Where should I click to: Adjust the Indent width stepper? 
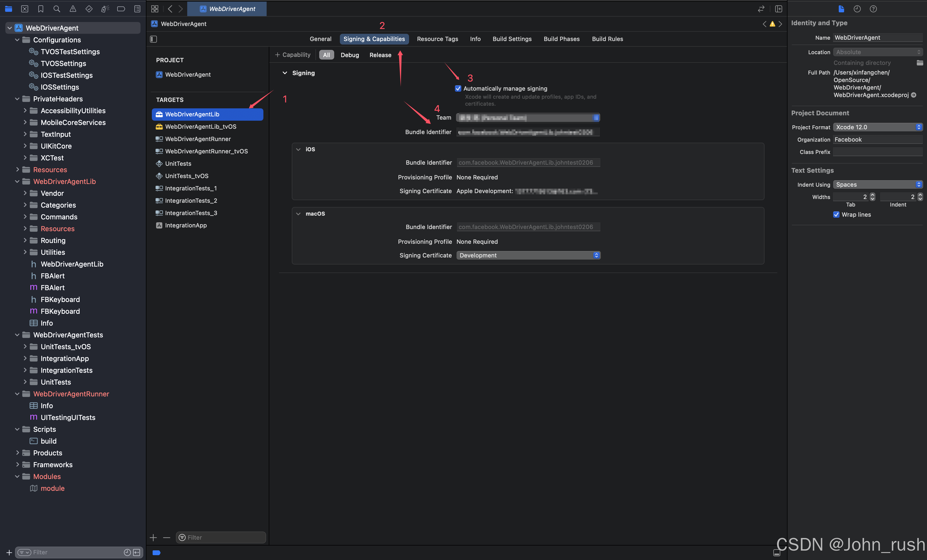(x=920, y=197)
